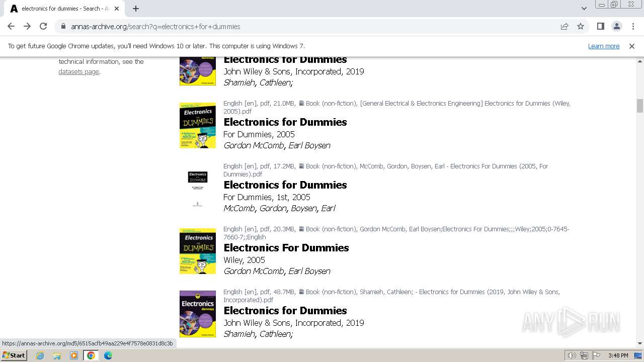
Task: Open the datasets page link
Action: 78,71
